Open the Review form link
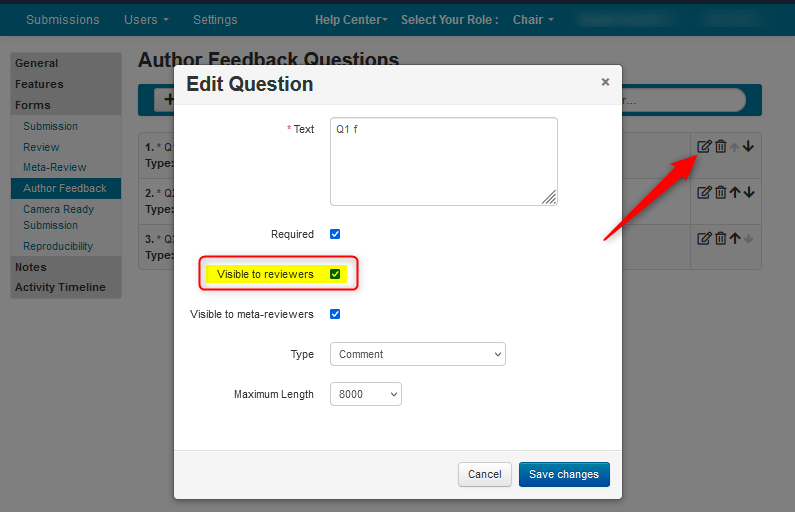795x512 pixels. 41,147
